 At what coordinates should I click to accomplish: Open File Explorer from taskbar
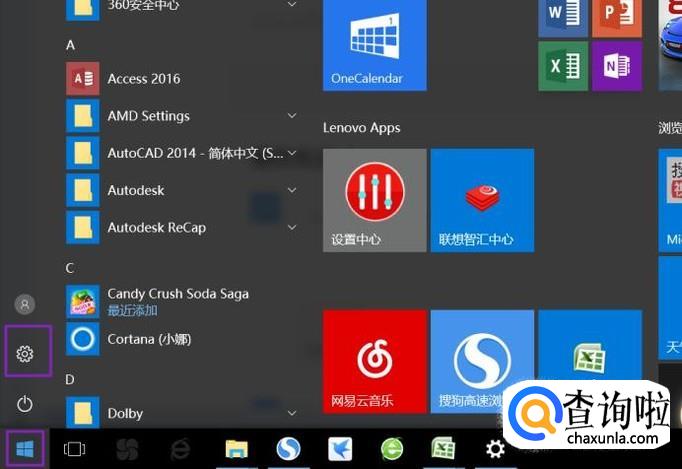pyautogui.click(x=236, y=449)
